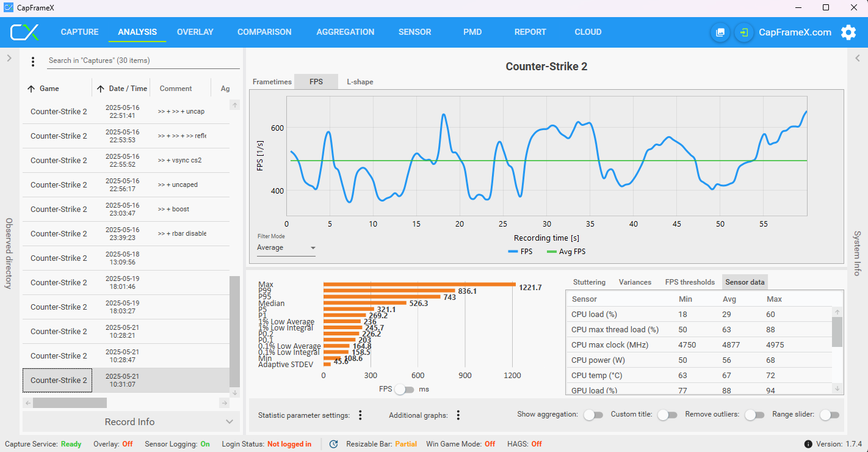Image resolution: width=868 pixels, height=452 pixels.
Task: Enable the Range slider switch
Action: (x=829, y=415)
